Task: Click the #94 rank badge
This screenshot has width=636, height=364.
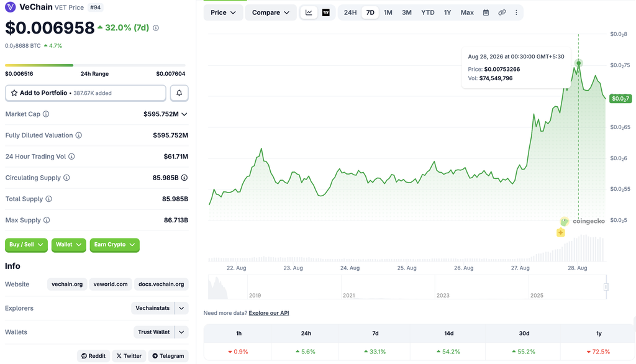Action: [95, 7]
